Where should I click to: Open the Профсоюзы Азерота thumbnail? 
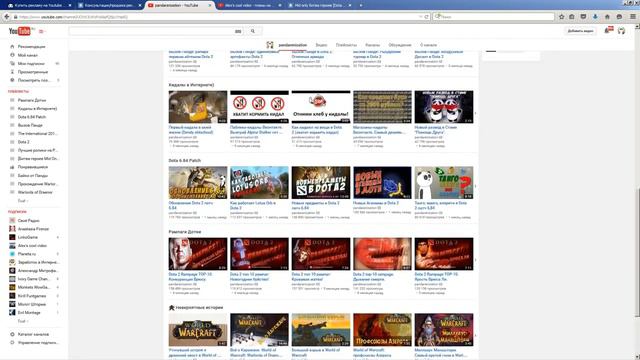382,330
